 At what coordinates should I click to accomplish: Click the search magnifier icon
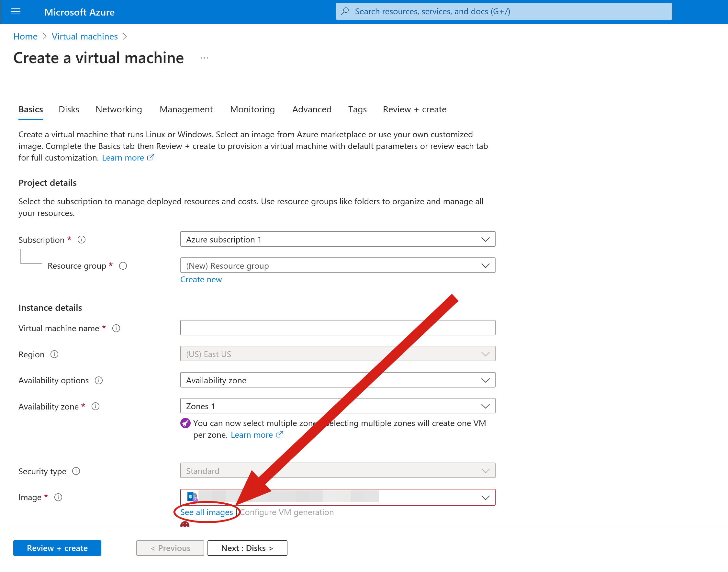coord(345,11)
